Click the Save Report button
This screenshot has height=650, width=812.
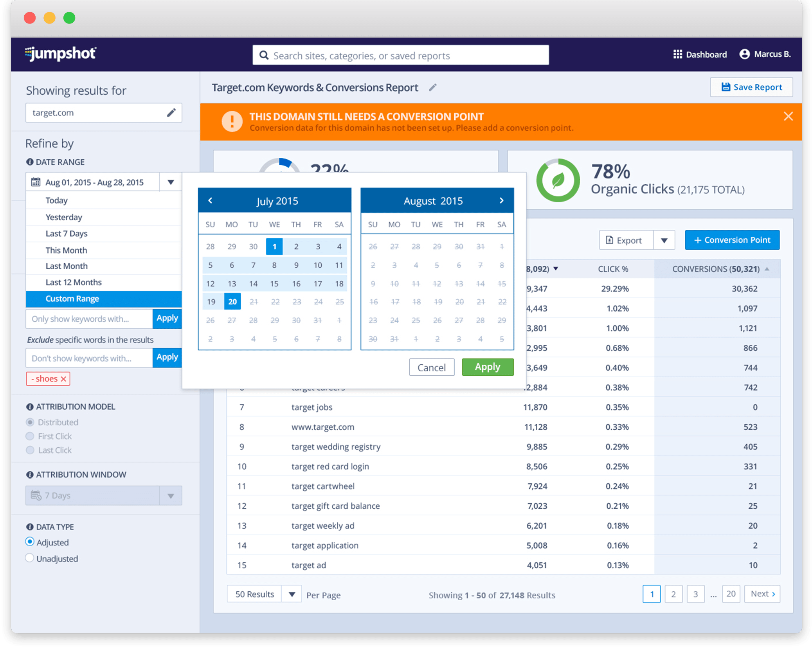751,87
